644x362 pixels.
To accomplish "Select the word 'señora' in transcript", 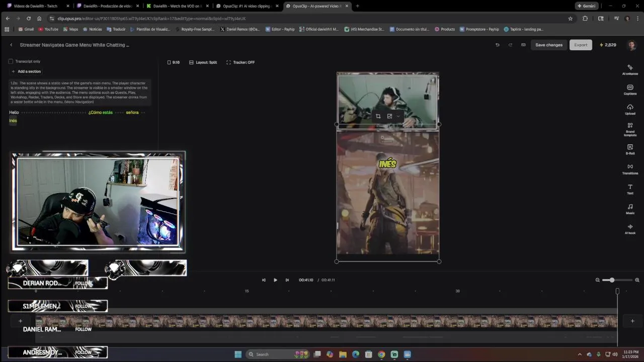I will coord(132,113).
